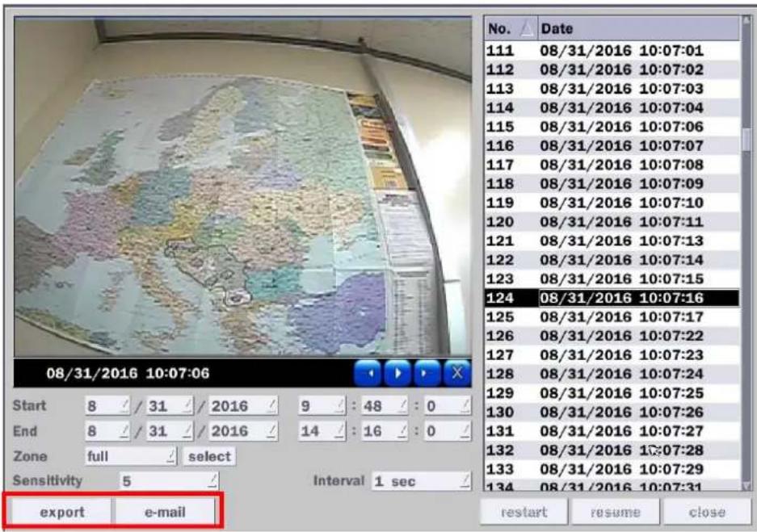Step to previous frame in playback bar
This screenshot has width=757, height=532.
coord(368,373)
